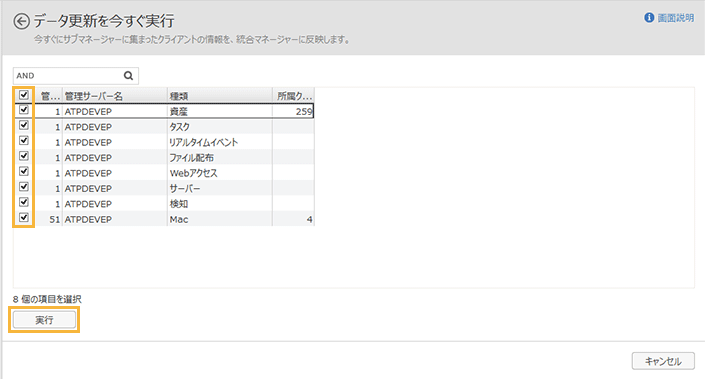Select the タスク cell
The height and width of the screenshot is (379, 705).
[x=219, y=127]
